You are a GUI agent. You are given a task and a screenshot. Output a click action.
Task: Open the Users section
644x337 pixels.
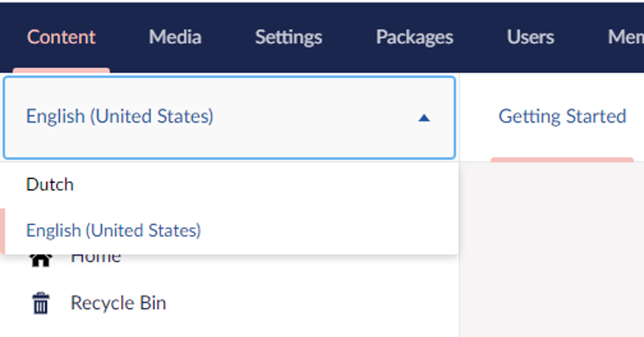tap(530, 37)
